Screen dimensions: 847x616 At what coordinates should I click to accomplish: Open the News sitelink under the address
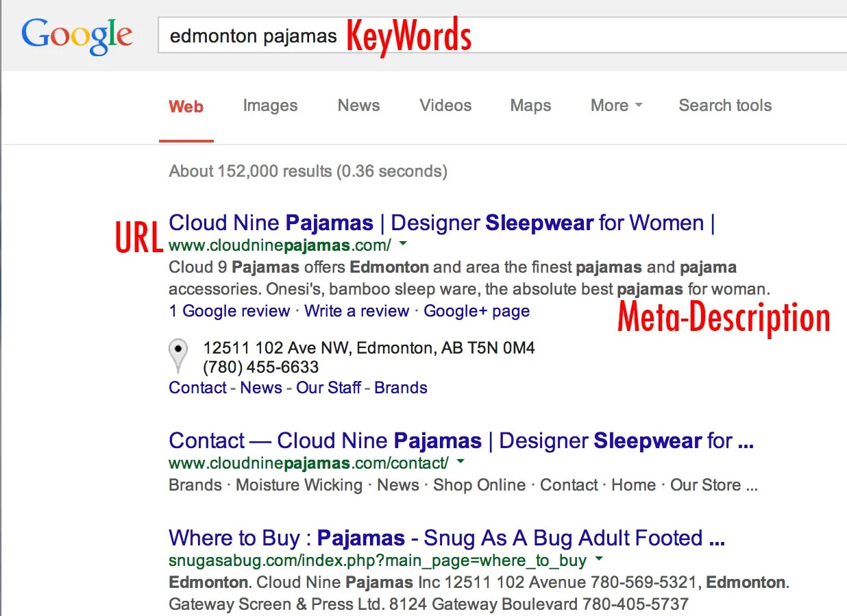point(261,388)
